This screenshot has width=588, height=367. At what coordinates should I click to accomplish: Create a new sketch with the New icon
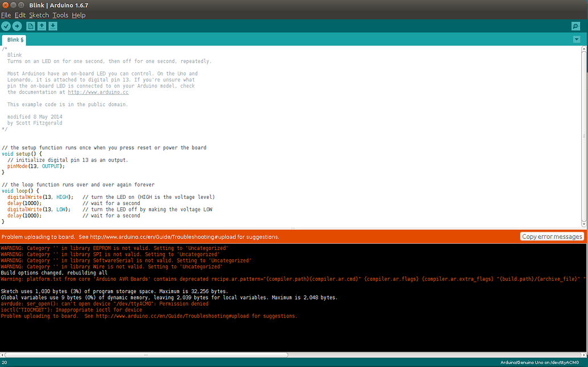30,26
